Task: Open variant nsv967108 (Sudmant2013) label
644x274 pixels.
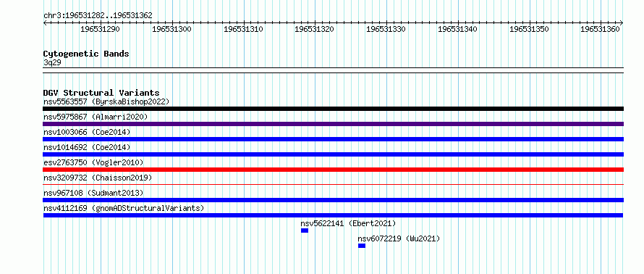Action: click(x=93, y=193)
